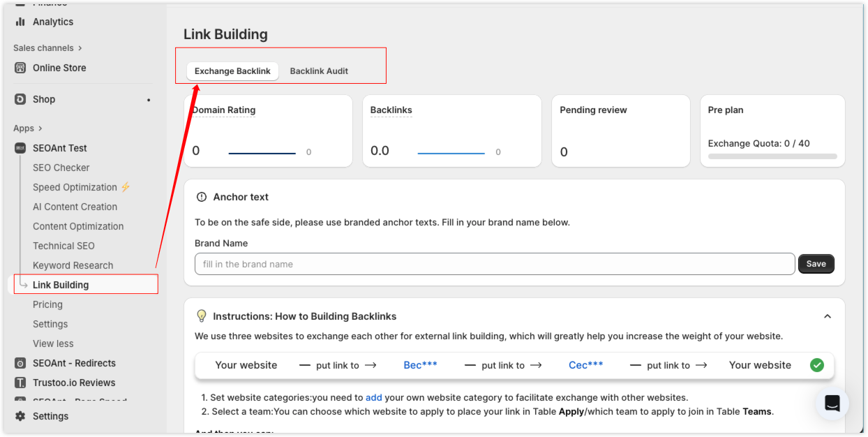Expand the Sales channels section
The image size is (868, 437).
80,48
